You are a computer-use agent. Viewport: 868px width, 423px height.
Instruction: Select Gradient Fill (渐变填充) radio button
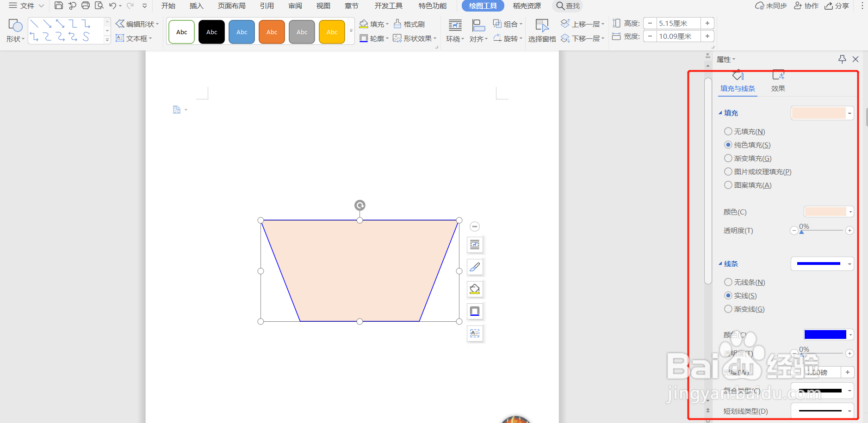point(728,158)
